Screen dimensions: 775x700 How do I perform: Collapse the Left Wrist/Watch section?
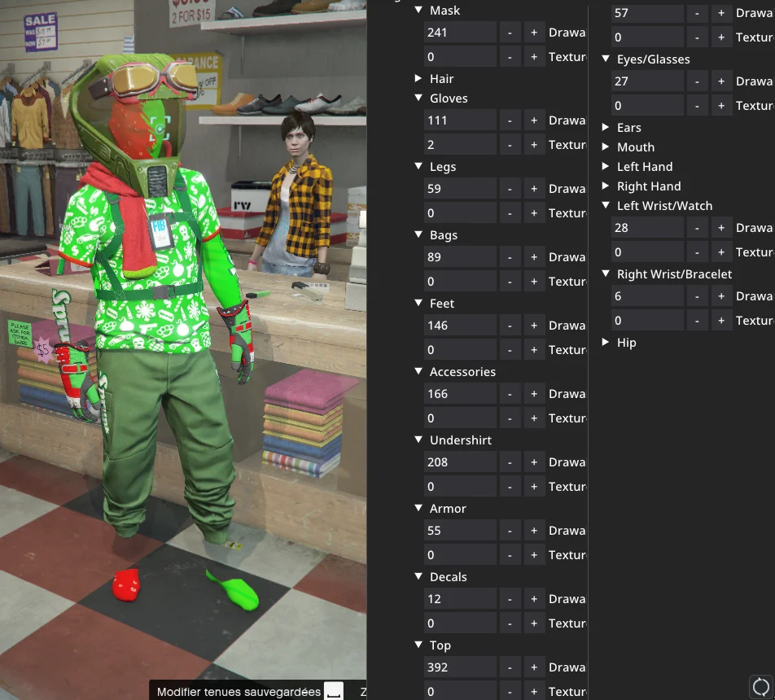(606, 205)
